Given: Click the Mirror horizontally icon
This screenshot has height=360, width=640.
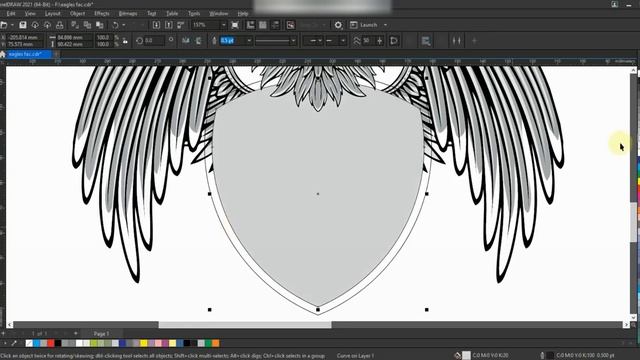Looking at the screenshot, I should pyautogui.click(x=186, y=41).
